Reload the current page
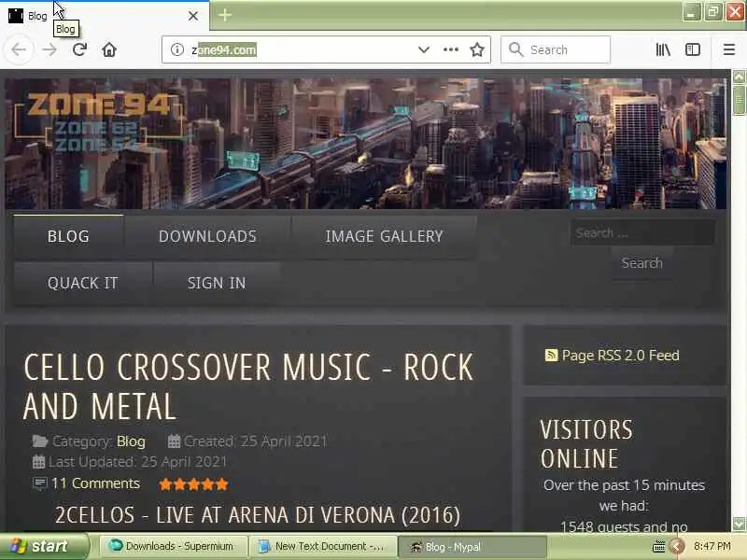Screen dimensions: 747x560 [x=79, y=49]
